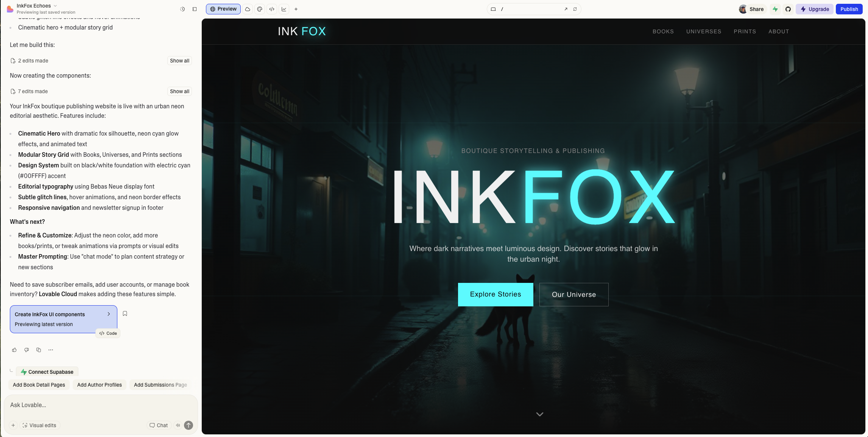
Task: Click the Connect Supabase suggestion
Action: click(47, 372)
